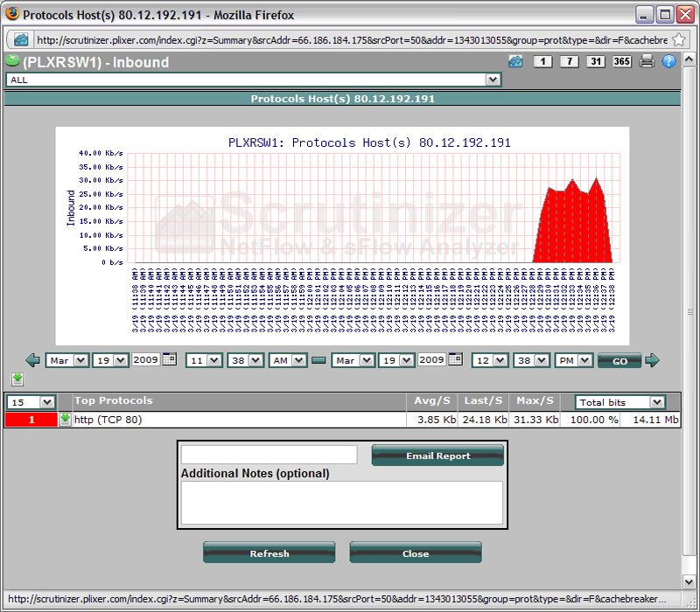Image resolution: width=700 pixels, height=612 pixels.
Task: Click the right arrow to advance time range
Action: 652,360
